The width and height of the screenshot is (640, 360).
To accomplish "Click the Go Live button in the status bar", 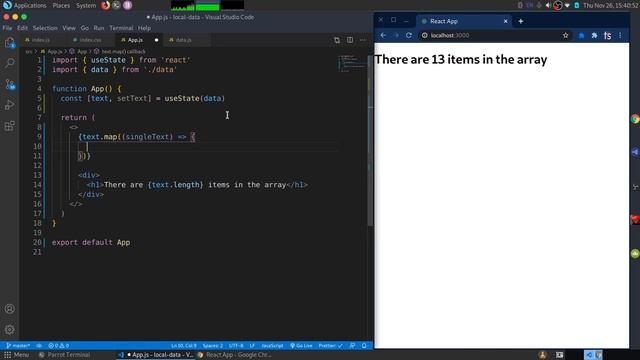I will (x=301, y=346).
